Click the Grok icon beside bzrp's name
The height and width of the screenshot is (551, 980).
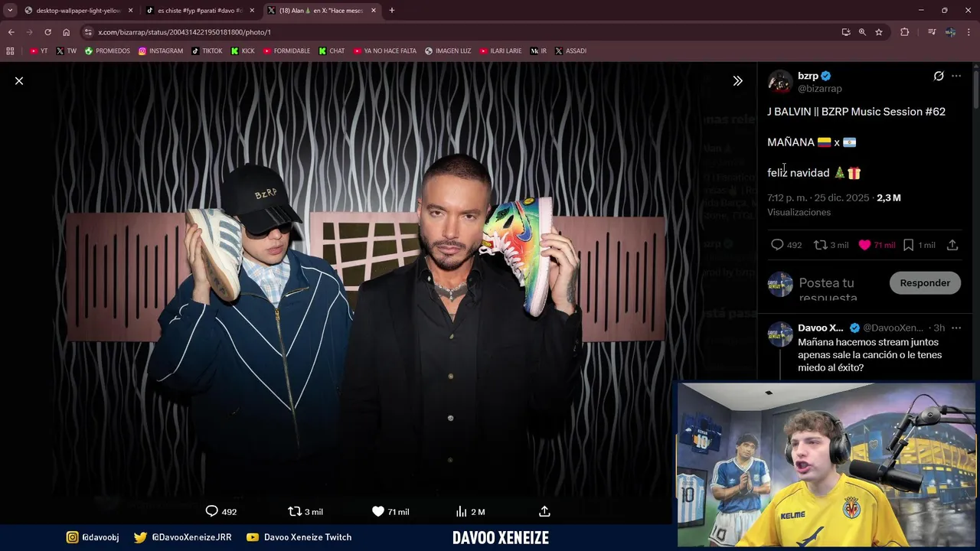tap(939, 76)
